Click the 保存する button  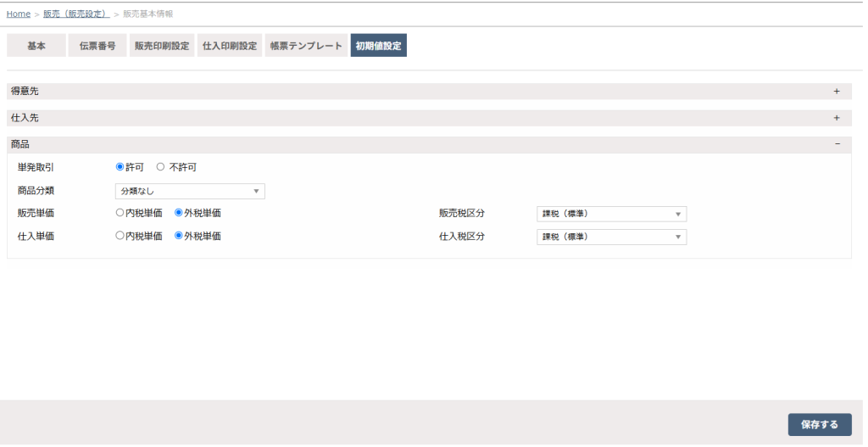(x=820, y=425)
